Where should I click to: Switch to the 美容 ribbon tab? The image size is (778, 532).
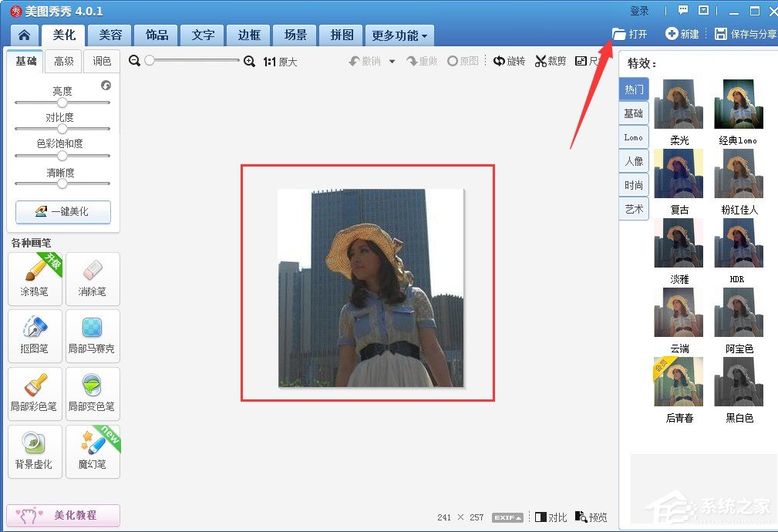click(109, 35)
